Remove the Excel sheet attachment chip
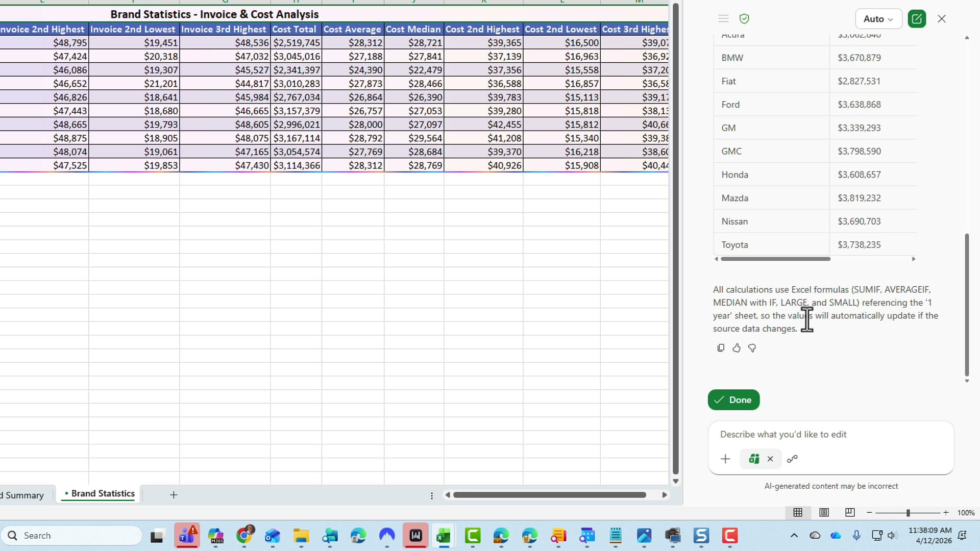 point(771,459)
